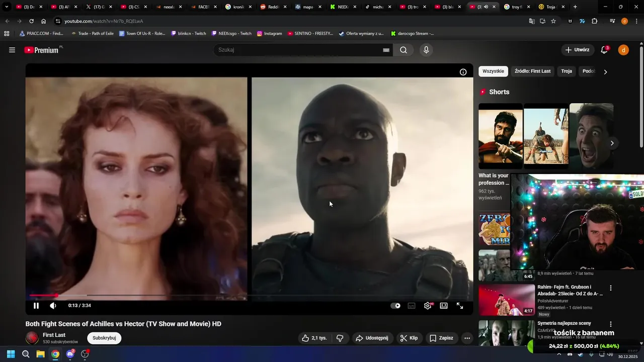Open the Utwórz create menu

pos(577,50)
